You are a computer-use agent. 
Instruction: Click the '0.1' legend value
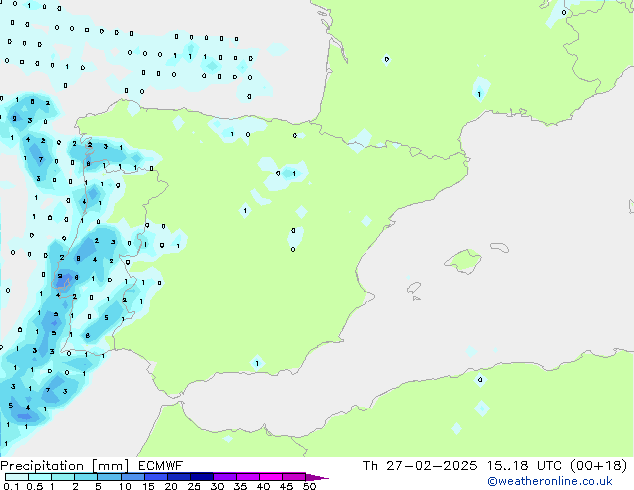[11, 486]
